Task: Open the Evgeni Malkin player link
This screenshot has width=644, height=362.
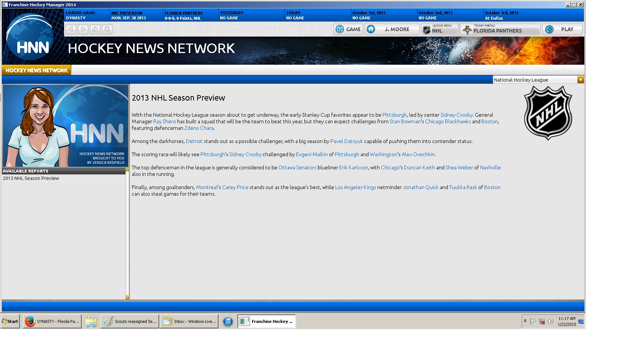Action: [312, 154]
